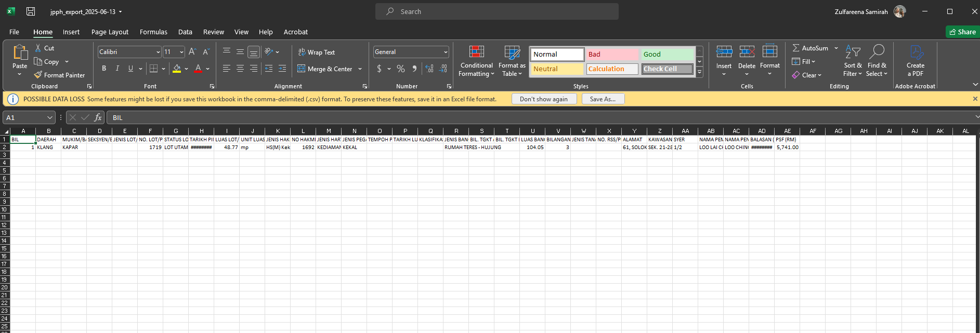Click in the Search box
Image resolution: width=980 pixels, height=333 pixels.
496,11
